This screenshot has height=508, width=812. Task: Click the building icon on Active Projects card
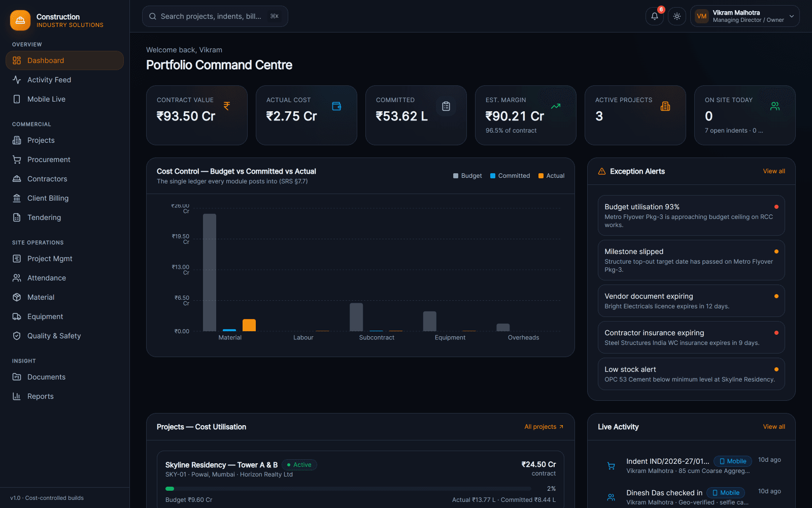(665, 106)
